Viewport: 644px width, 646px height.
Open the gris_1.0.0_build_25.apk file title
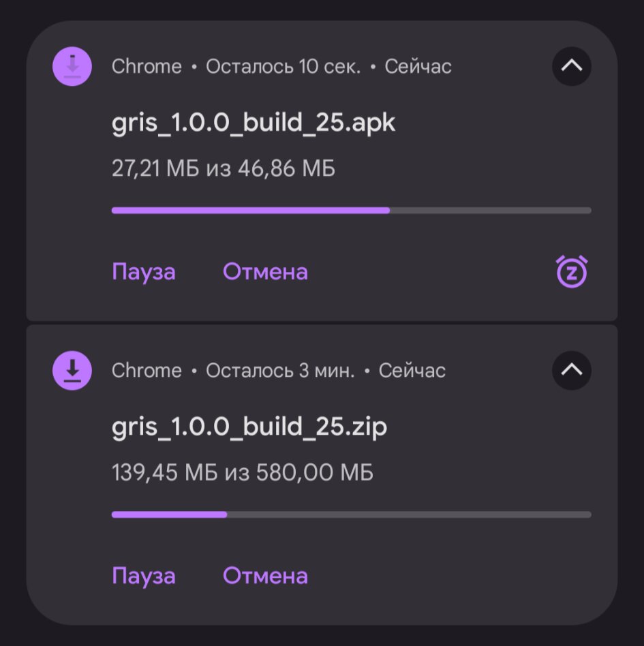pyautogui.click(x=254, y=123)
